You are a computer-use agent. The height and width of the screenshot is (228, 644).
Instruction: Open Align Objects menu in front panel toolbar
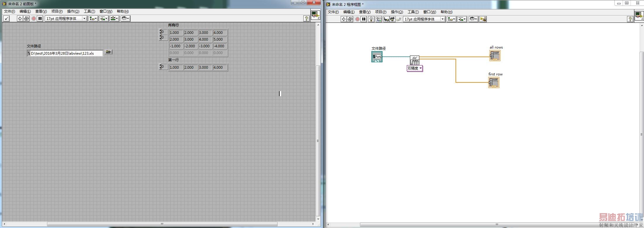[93, 18]
